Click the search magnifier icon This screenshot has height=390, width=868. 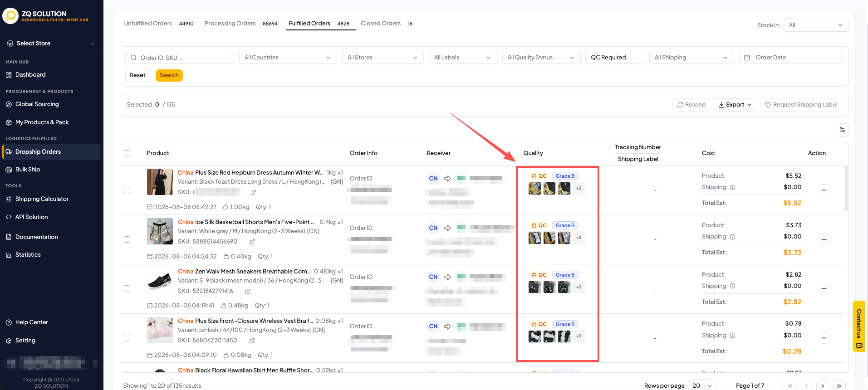coord(133,58)
